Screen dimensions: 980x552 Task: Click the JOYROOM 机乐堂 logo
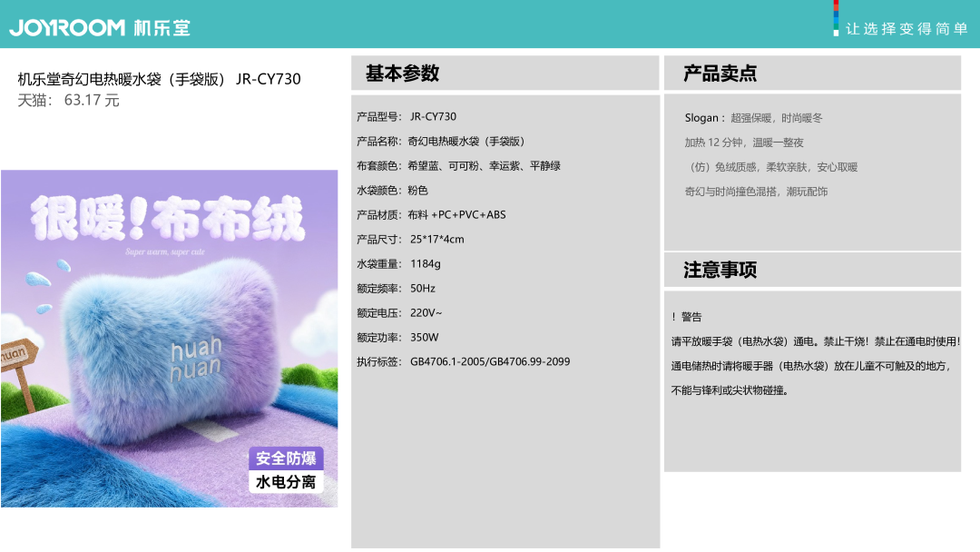point(100,27)
